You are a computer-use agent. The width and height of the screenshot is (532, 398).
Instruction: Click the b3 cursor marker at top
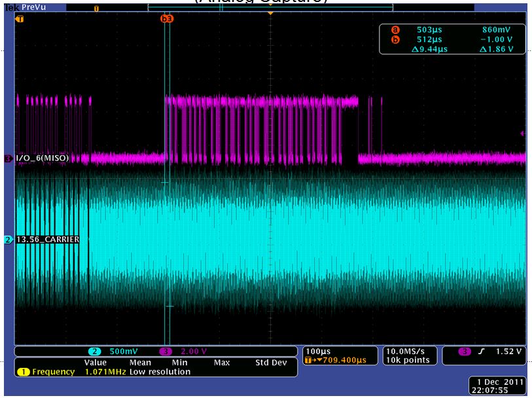tap(167, 19)
